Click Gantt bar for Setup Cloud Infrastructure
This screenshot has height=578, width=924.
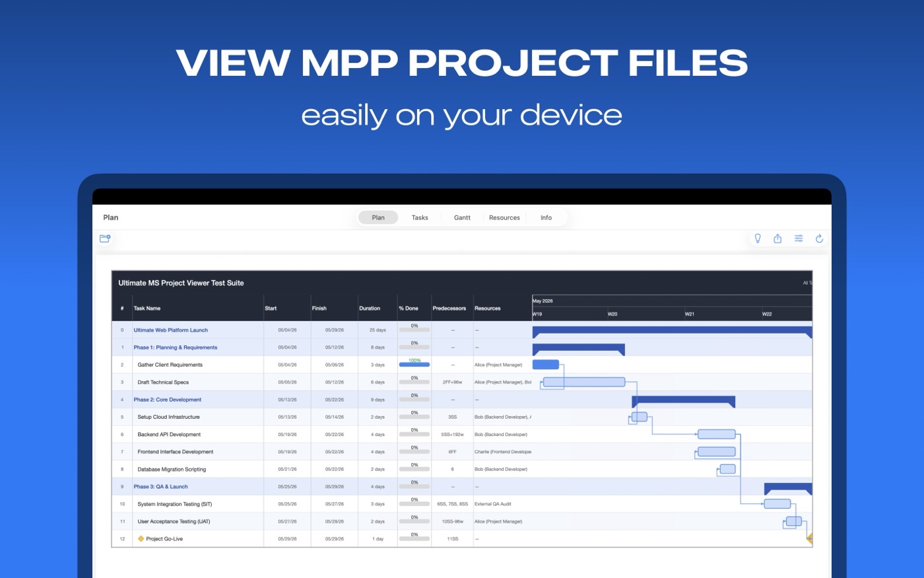[x=640, y=417]
